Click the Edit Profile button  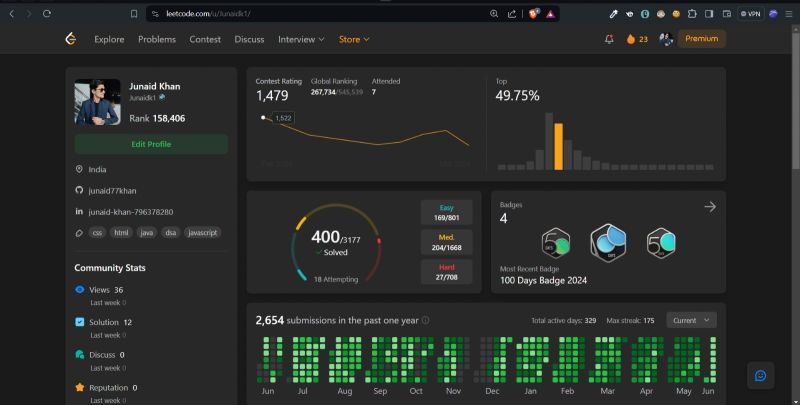[x=151, y=144]
